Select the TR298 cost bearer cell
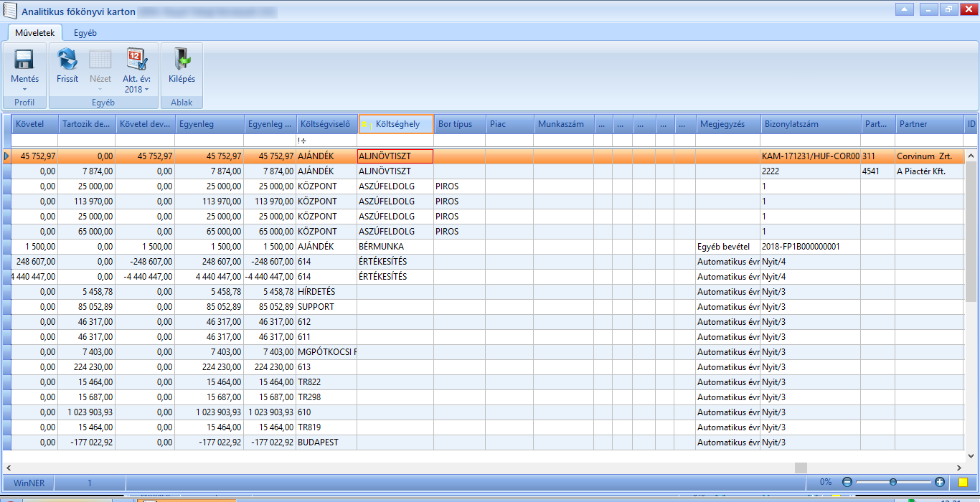Screen dimensions: 980x502 click(x=327, y=397)
